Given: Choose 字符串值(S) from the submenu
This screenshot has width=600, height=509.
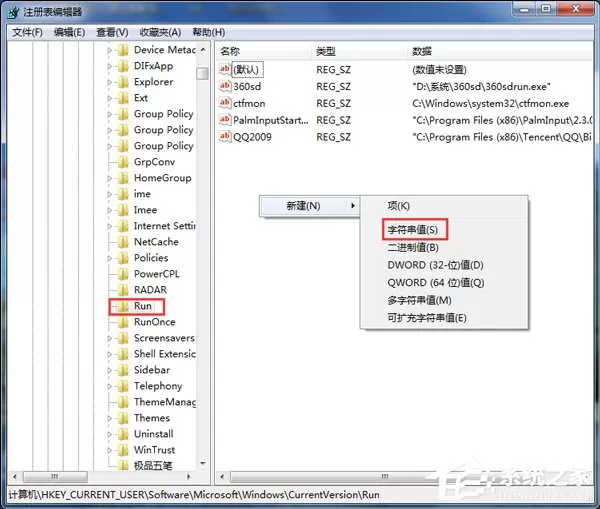Looking at the screenshot, I should pos(412,230).
